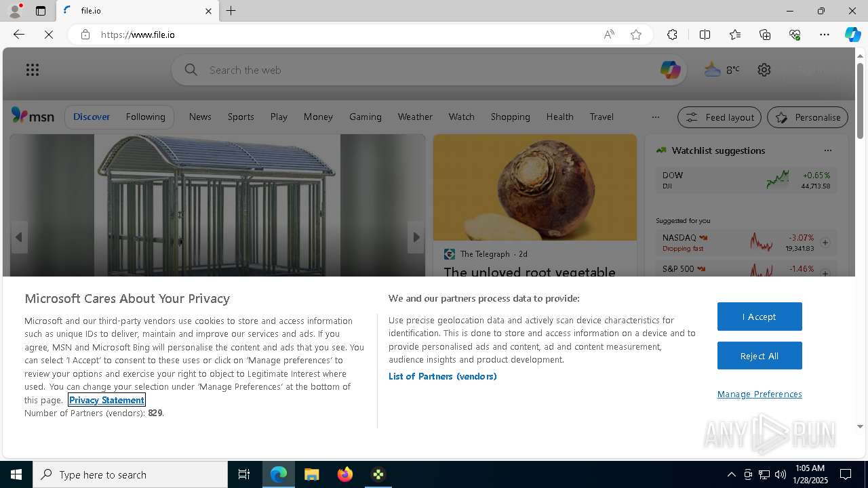Image resolution: width=868 pixels, height=488 pixels.
Task: Open the Gaming menu item
Action: point(366,117)
